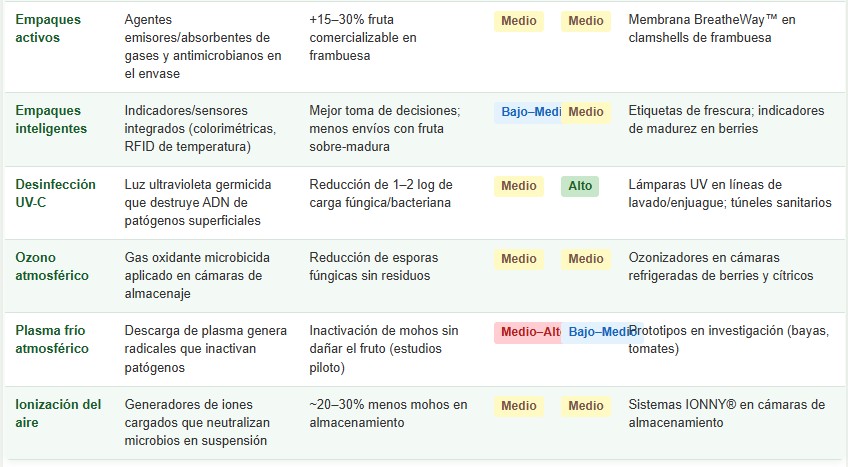Select the "Ionización del aire" row title
The height and width of the screenshot is (467, 848).
click(58, 414)
